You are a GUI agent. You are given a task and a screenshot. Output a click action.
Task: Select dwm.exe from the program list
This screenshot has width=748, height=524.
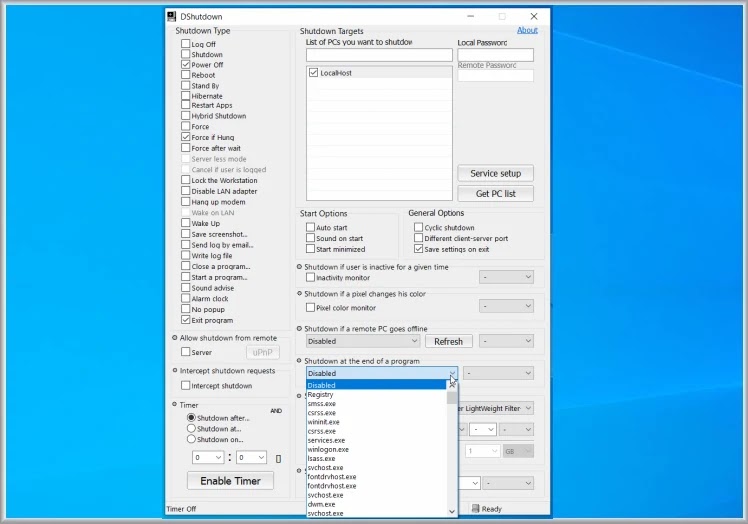(376, 504)
